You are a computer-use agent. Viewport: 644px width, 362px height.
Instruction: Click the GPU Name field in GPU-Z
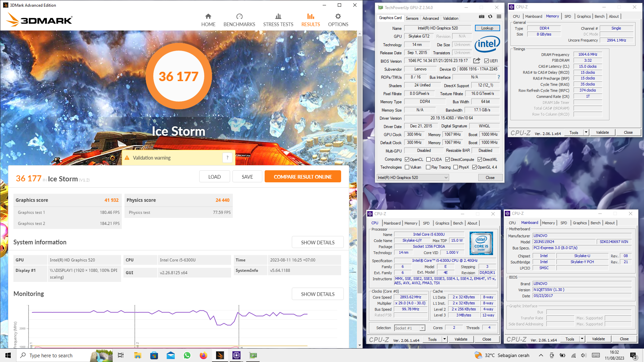(437, 28)
